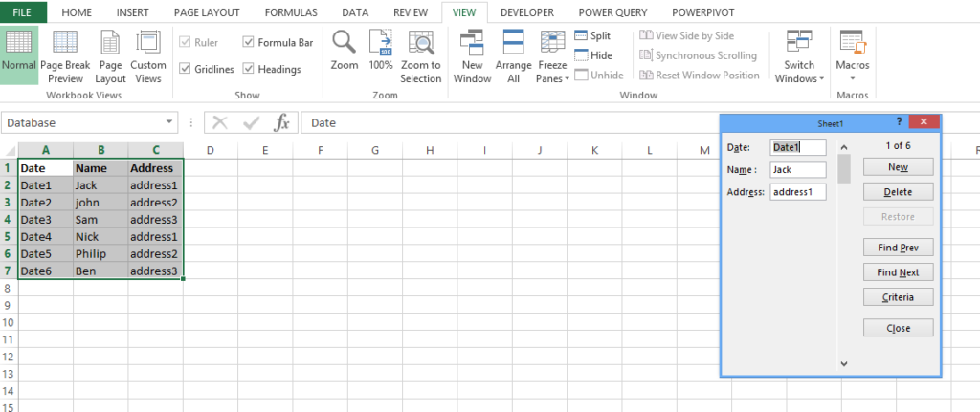This screenshot has height=412, width=980.
Task: Open the Name Box dropdown
Action: pos(169,123)
